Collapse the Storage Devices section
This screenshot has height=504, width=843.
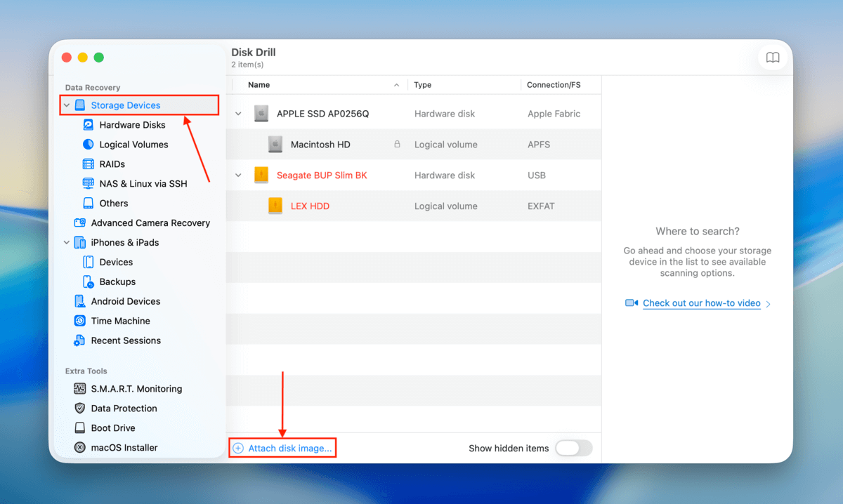click(x=67, y=105)
